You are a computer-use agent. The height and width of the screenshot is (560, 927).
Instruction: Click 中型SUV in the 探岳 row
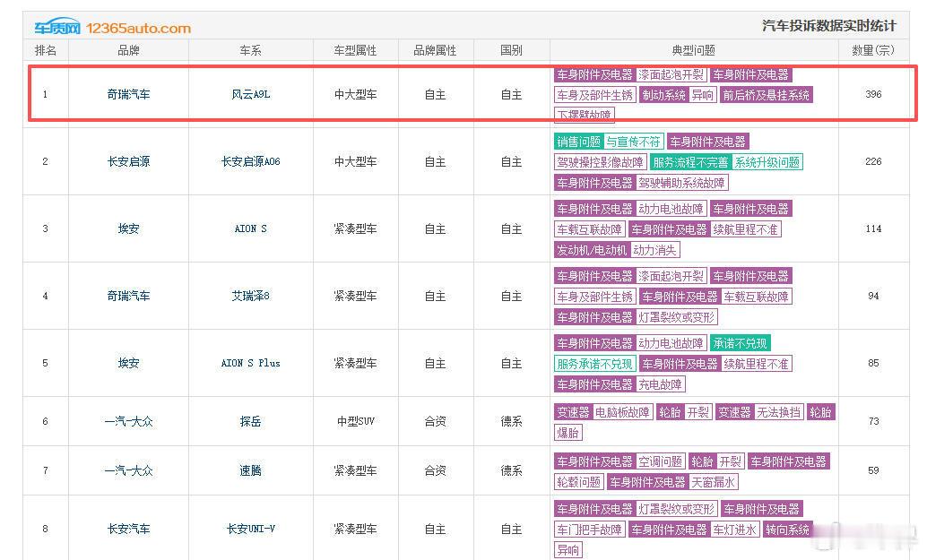[x=355, y=421]
